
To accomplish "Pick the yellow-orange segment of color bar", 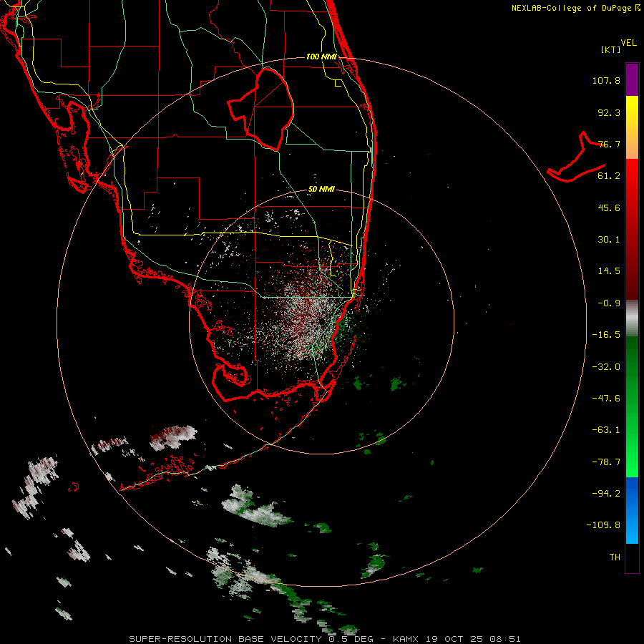I will point(632,127).
